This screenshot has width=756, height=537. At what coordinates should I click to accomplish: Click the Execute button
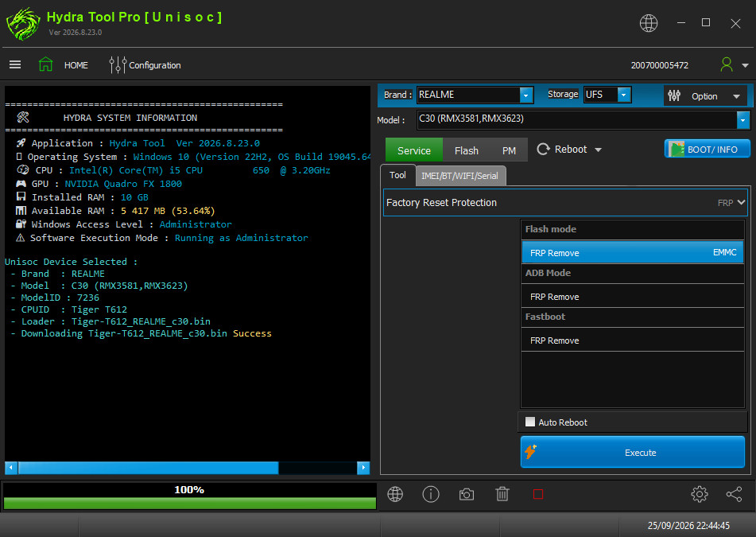[633, 452]
